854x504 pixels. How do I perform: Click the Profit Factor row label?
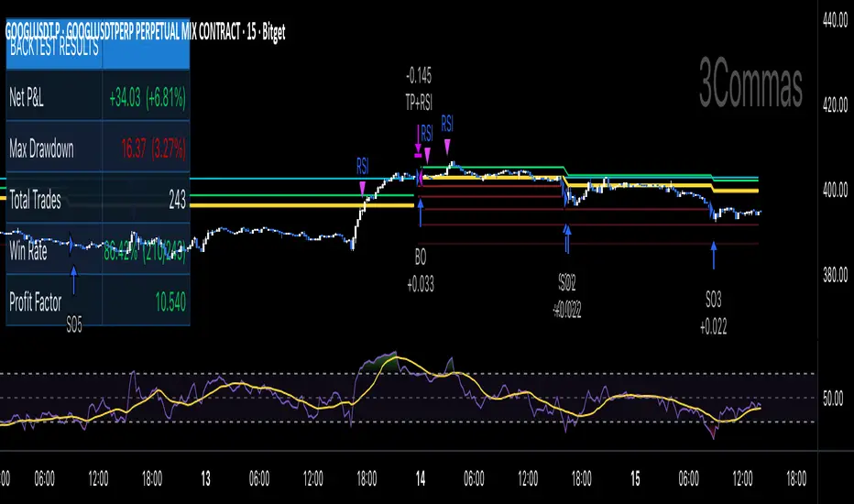point(35,301)
